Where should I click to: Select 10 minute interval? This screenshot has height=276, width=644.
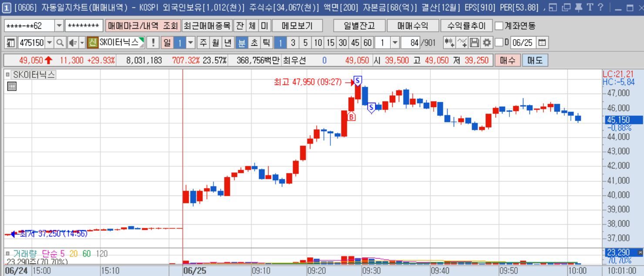(318, 43)
